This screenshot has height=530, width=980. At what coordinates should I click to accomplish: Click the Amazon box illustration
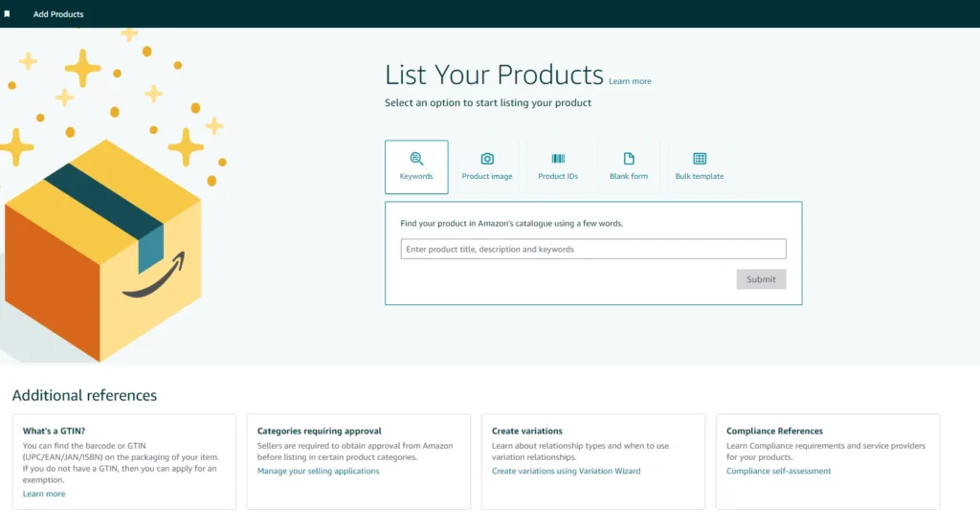103,250
